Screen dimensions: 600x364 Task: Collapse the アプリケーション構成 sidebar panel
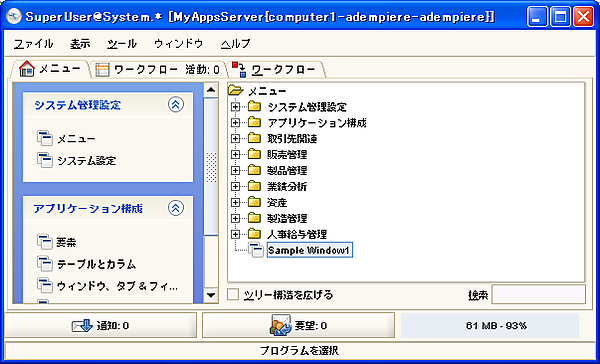[x=176, y=208]
